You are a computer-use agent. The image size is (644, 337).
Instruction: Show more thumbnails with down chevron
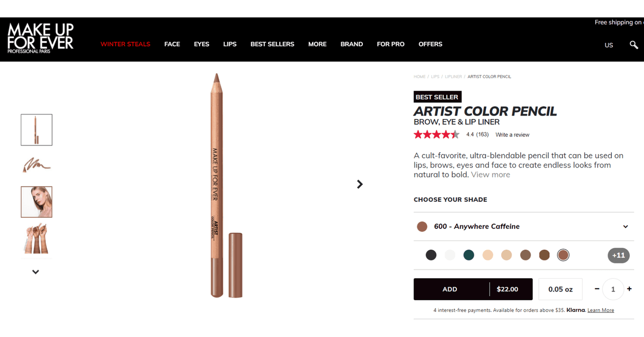point(36,272)
